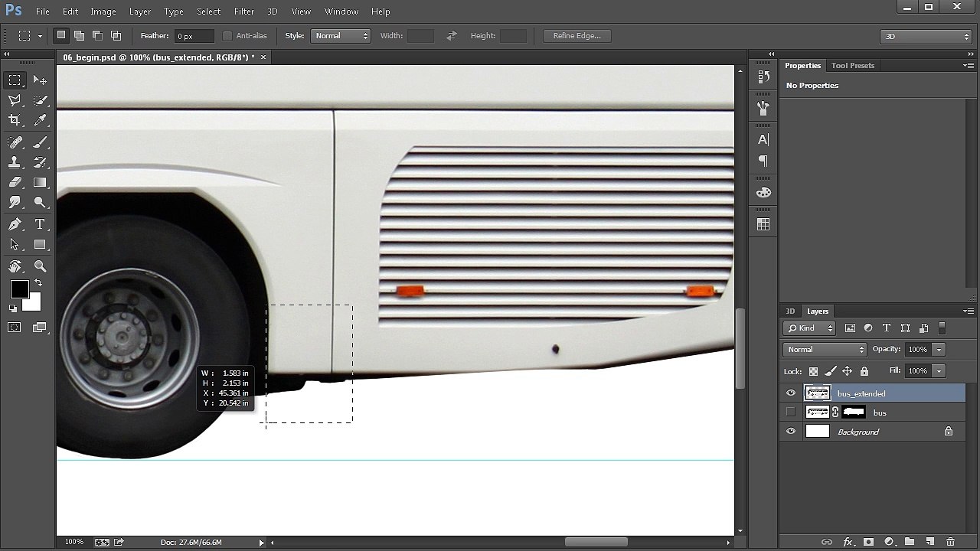The width and height of the screenshot is (980, 551).
Task: Select the Brush tool
Action: [x=40, y=142]
